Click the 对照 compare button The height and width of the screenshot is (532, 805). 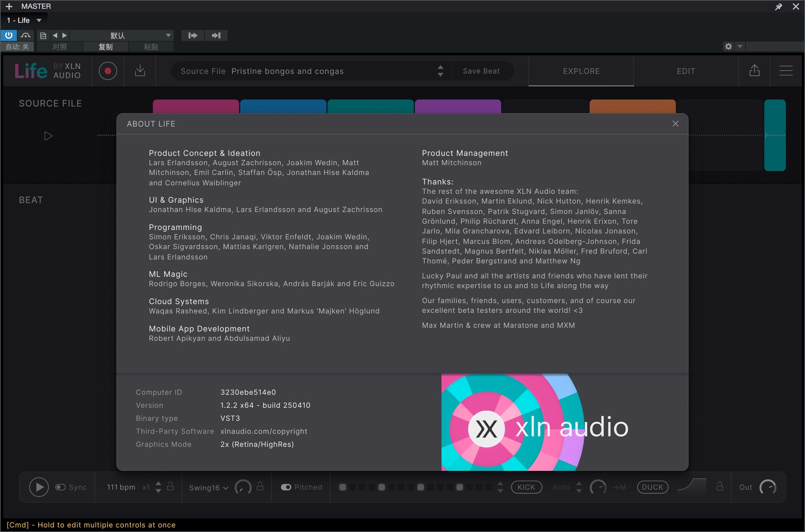60,47
